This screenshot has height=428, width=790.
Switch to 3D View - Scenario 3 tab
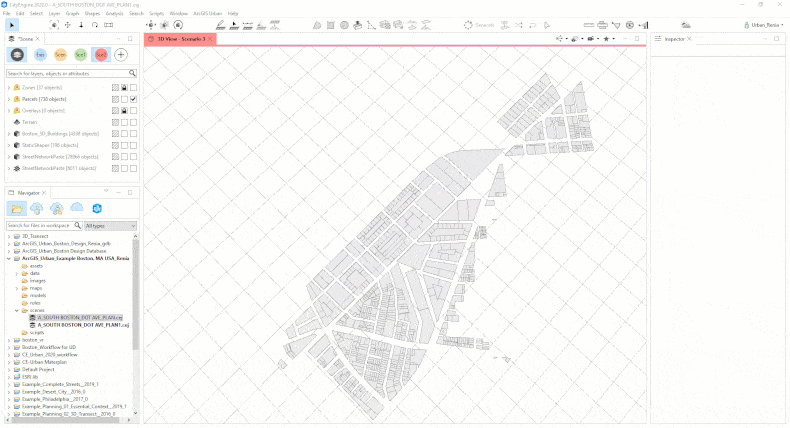tap(180, 39)
